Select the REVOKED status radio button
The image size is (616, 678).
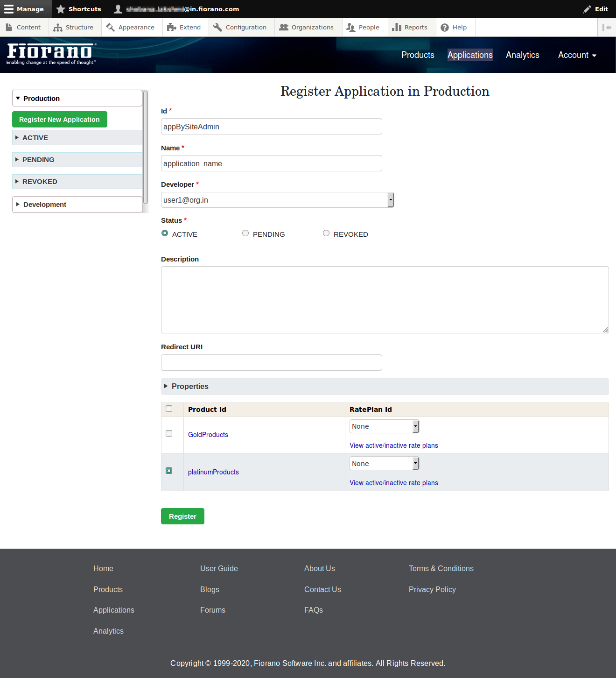(326, 233)
